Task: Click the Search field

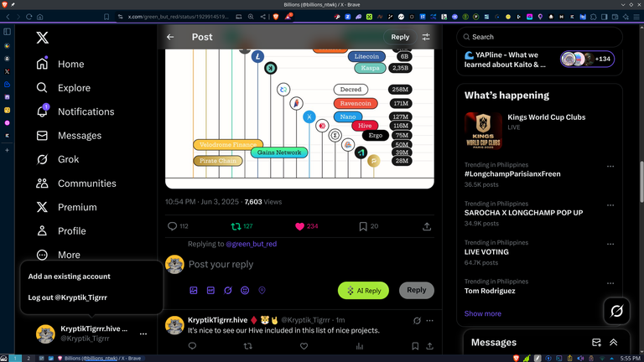Action: pos(539,37)
